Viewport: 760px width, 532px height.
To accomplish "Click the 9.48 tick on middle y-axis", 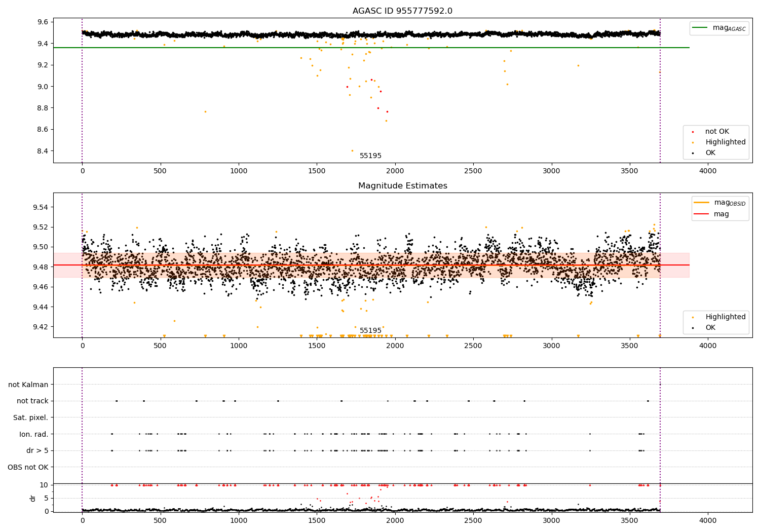I will [x=40, y=267].
